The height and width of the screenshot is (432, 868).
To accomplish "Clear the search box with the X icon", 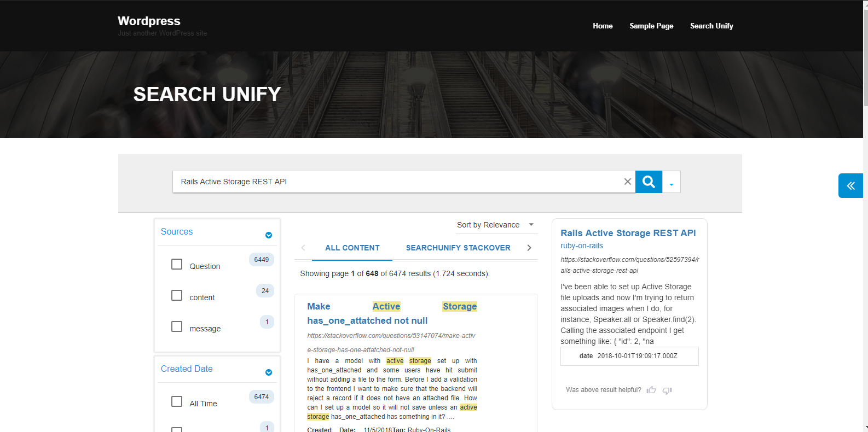I will 627,182.
